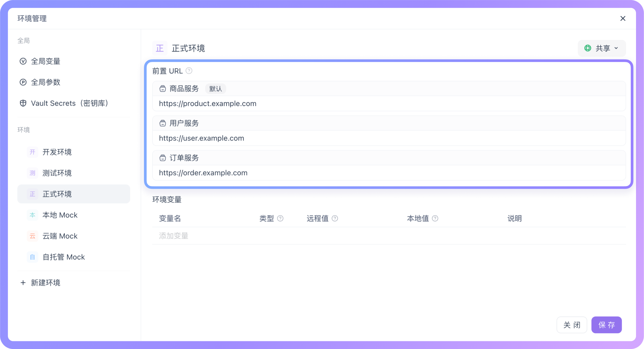Click the 商品服务 service icon

click(x=163, y=89)
